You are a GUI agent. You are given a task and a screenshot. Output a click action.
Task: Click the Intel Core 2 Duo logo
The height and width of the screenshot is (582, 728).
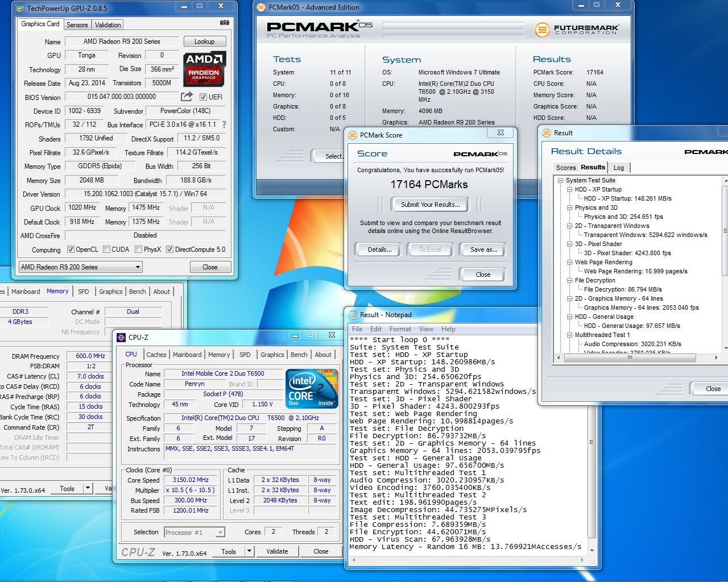click(312, 388)
